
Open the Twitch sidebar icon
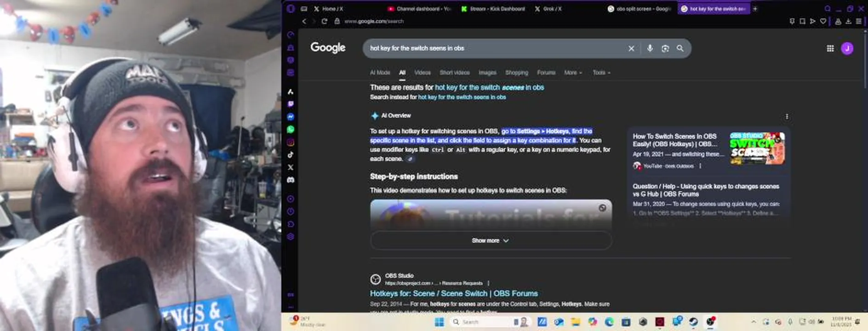[291, 104]
